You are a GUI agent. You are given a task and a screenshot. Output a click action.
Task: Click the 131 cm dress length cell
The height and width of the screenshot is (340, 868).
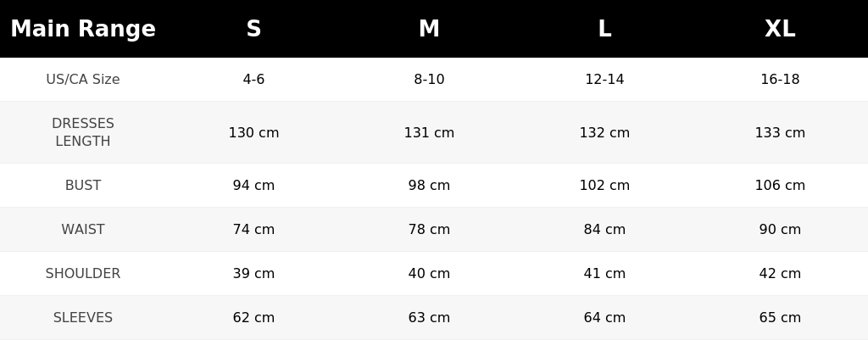point(429,133)
